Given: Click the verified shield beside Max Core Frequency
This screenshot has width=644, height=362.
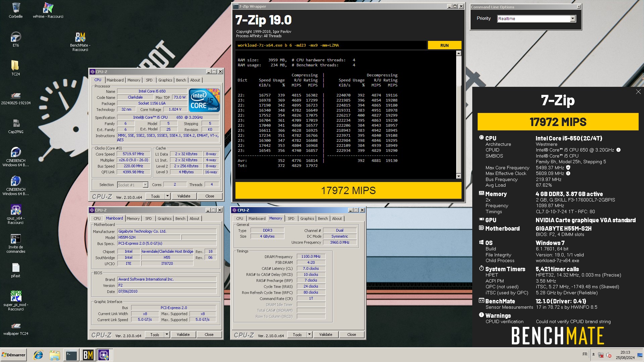Looking at the screenshot, I should tap(568, 168).
